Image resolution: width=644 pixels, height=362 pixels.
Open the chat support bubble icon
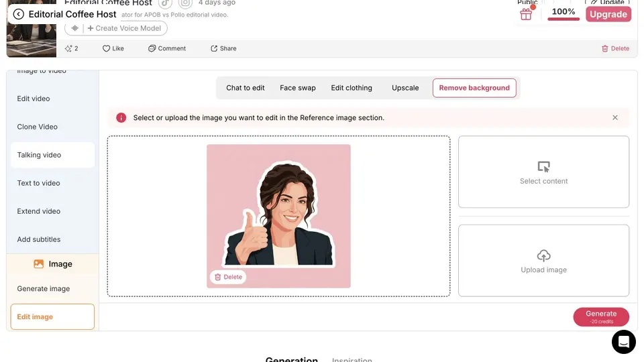(x=623, y=342)
